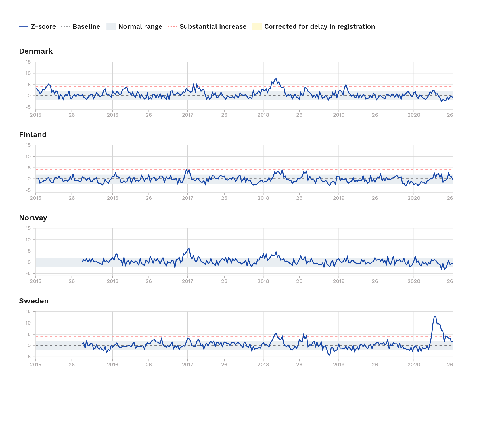The width and height of the screenshot is (498, 448).
Task: Click the Norway chart title
Action: (33, 218)
